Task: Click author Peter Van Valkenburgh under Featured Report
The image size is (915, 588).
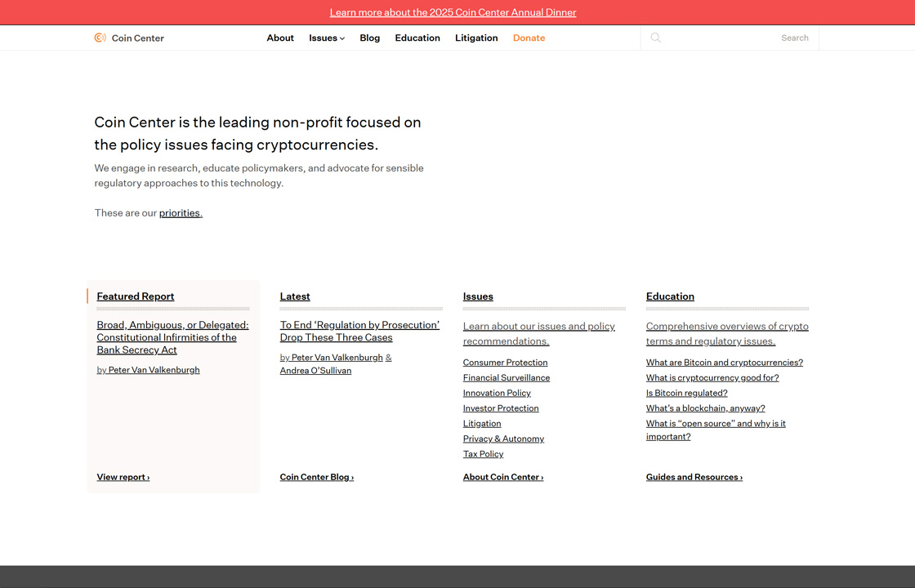Action: click(x=154, y=370)
